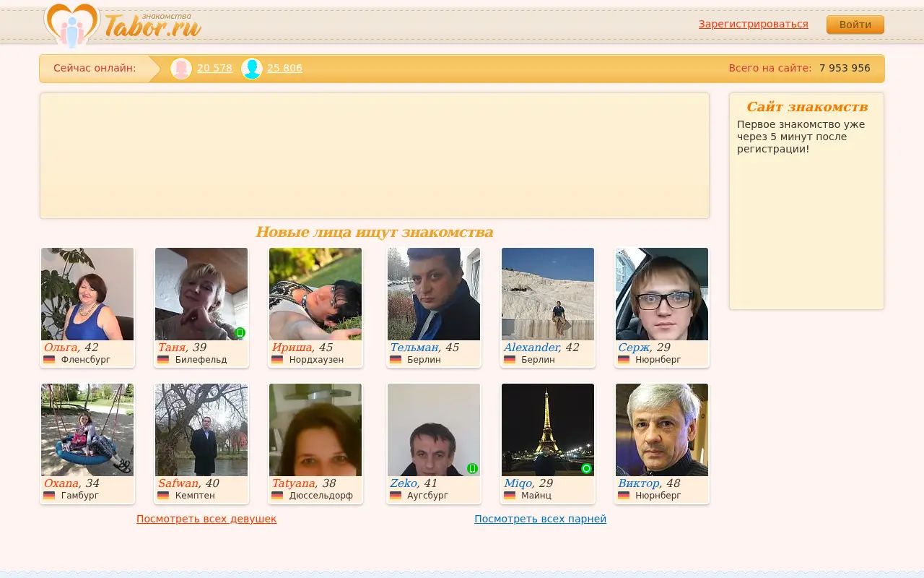The height and width of the screenshot is (578, 924).
Task: Open Safwan's profile photo
Action: (201, 430)
